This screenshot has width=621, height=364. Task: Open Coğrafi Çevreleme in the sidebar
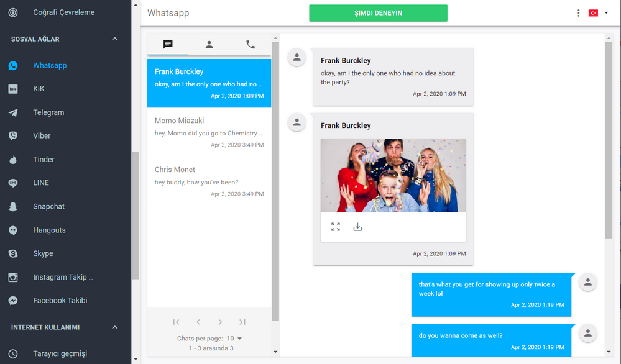[63, 12]
